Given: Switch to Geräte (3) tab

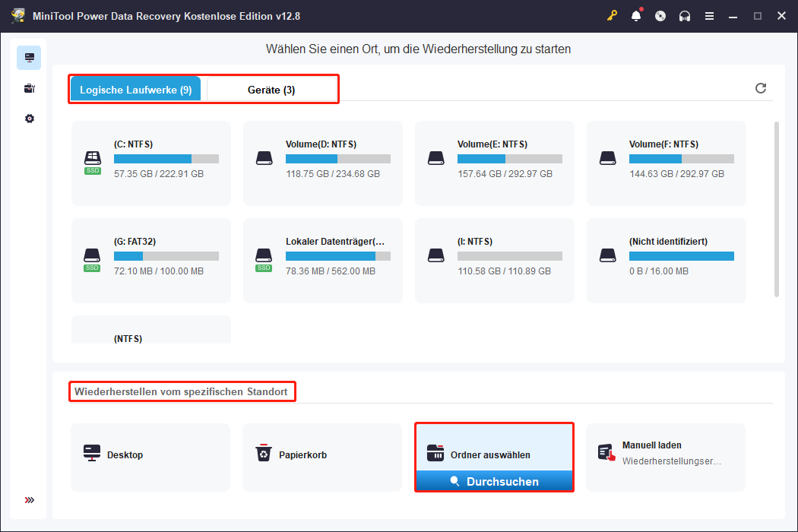Looking at the screenshot, I should coord(271,90).
